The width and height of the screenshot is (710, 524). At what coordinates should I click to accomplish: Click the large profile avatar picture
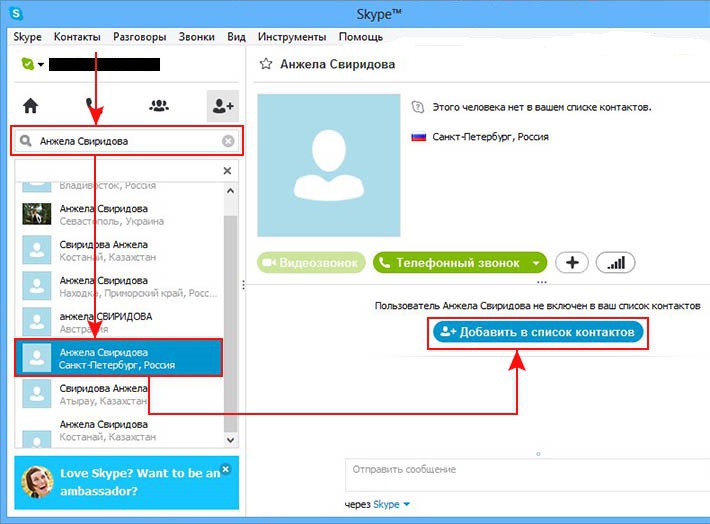point(329,165)
